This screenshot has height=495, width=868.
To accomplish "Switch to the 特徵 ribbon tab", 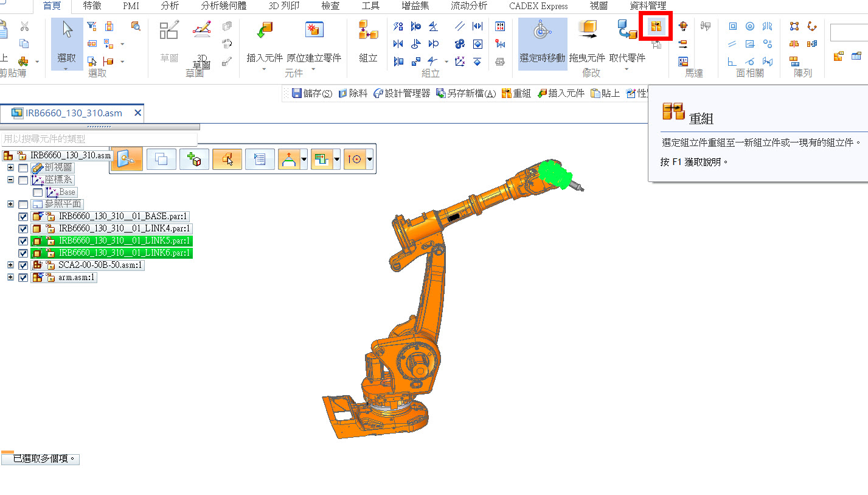I will pos(92,6).
